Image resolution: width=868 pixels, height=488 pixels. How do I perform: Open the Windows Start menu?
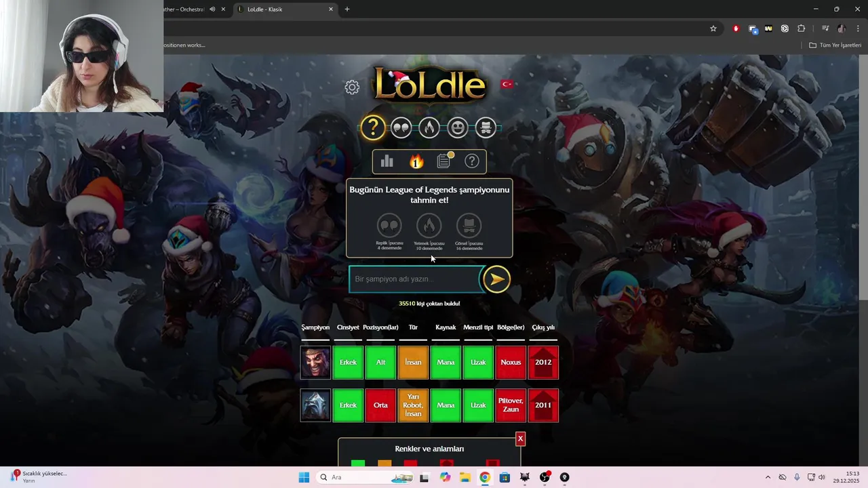point(304,477)
